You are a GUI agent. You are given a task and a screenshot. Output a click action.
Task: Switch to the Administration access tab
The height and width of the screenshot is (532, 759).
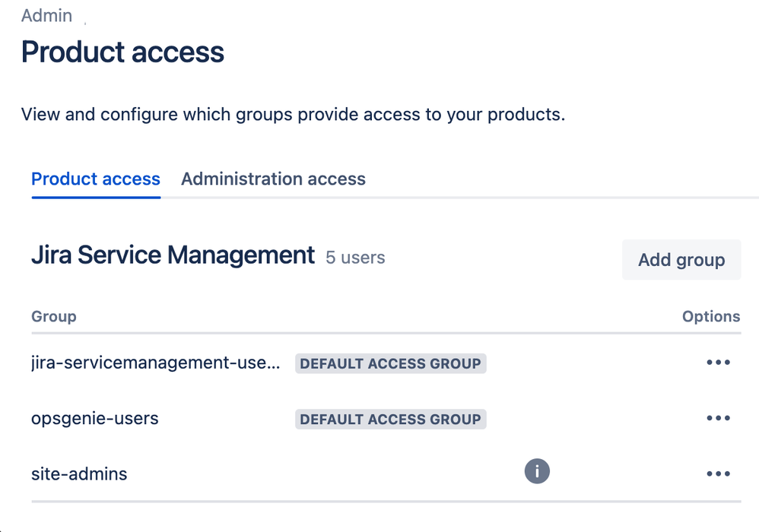tap(273, 179)
